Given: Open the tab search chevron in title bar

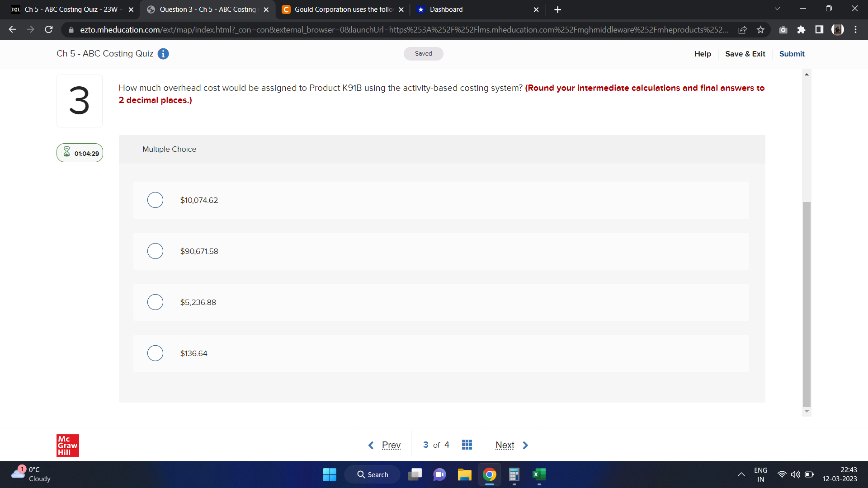Looking at the screenshot, I should pos(777,8).
